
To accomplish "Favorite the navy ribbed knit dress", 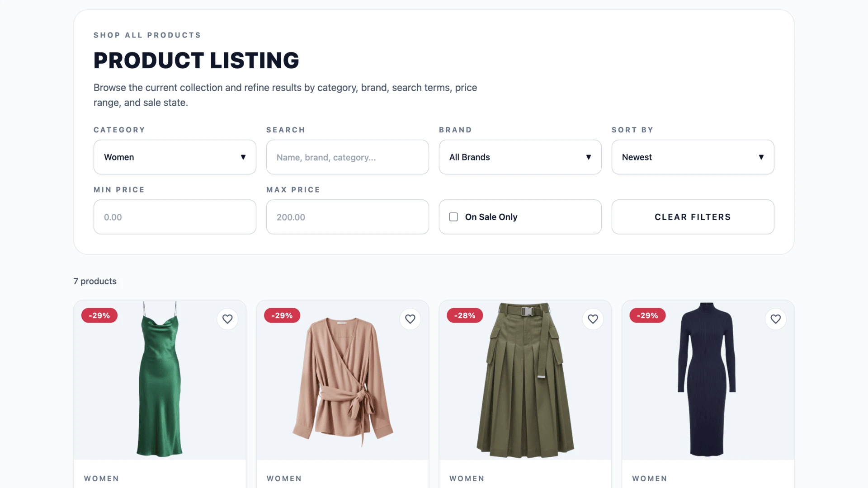I will (x=775, y=319).
